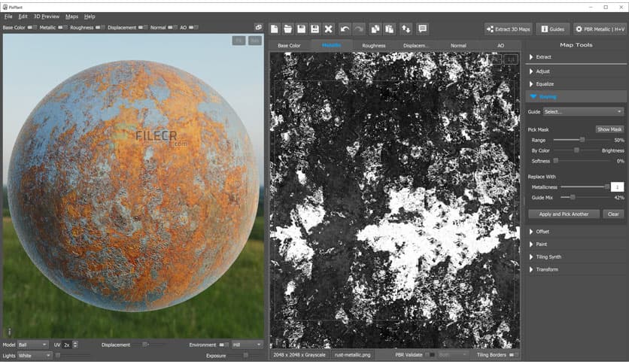Image resolution: width=629 pixels, height=364 pixels.
Task: Click the New file icon in toolbar
Action: pyautogui.click(x=275, y=29)
